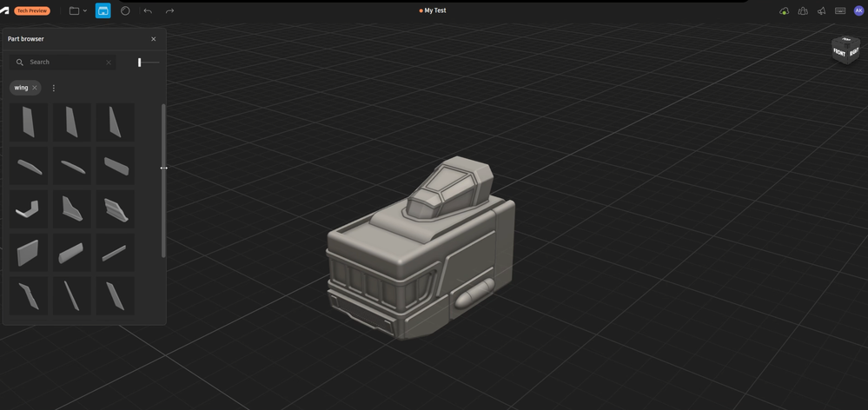Close the Part browser panel
Image resolution: width=868 pixels, height=410 pixels.
[x=153, y=39]
